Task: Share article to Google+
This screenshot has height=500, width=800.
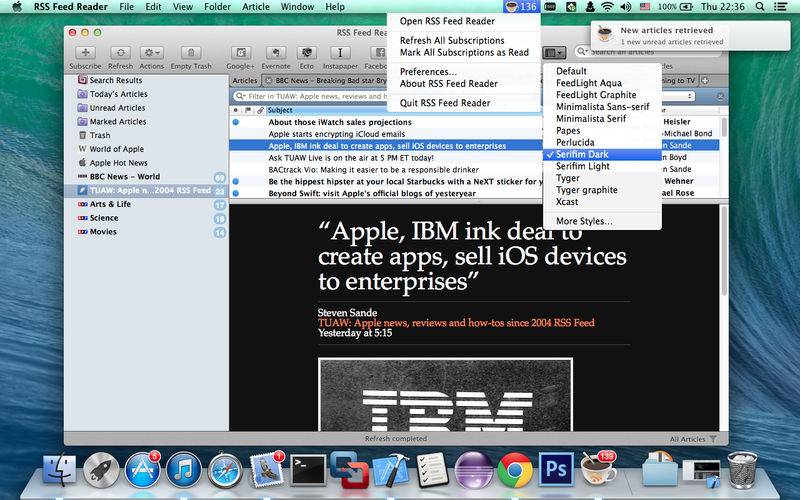Action: (241, 53)
